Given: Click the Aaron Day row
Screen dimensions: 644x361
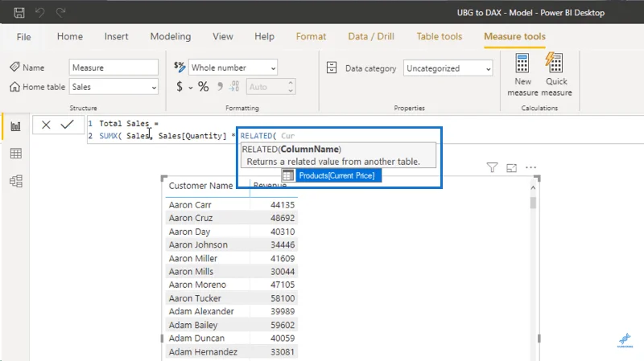Looking at the screenshot, I should tap(232, 232).
